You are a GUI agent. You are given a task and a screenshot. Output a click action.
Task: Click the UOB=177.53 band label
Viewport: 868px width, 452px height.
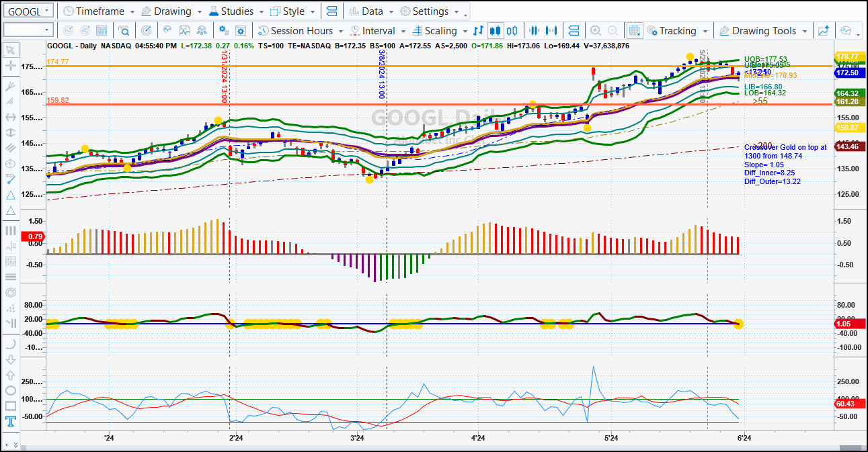(766, 60)
